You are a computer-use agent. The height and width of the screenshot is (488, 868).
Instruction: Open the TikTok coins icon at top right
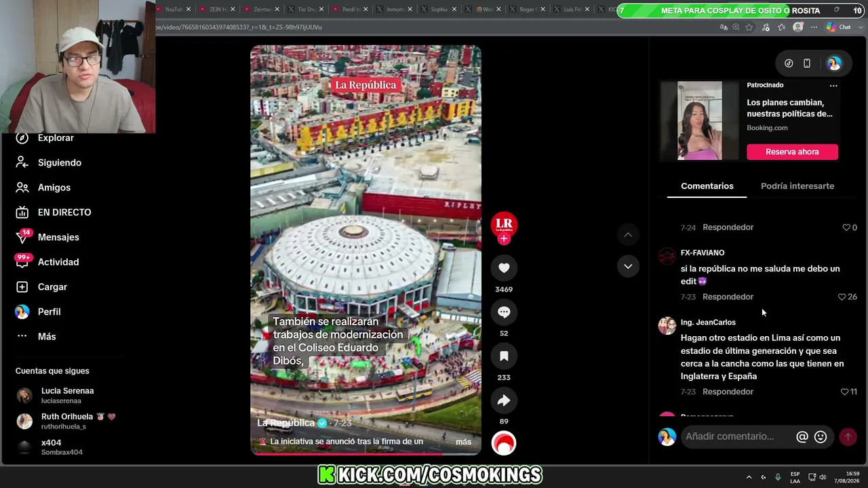pos(789,63)
